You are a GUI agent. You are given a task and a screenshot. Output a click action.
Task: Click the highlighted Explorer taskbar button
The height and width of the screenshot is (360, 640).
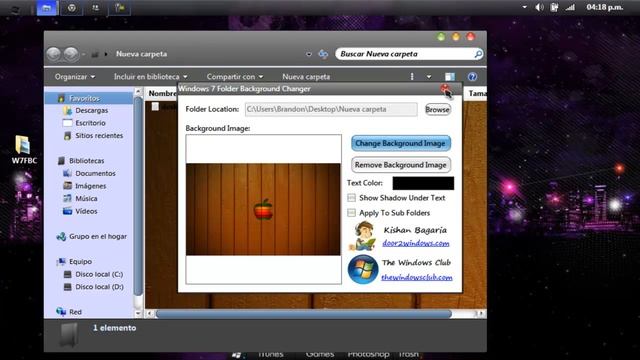point(47,8)
